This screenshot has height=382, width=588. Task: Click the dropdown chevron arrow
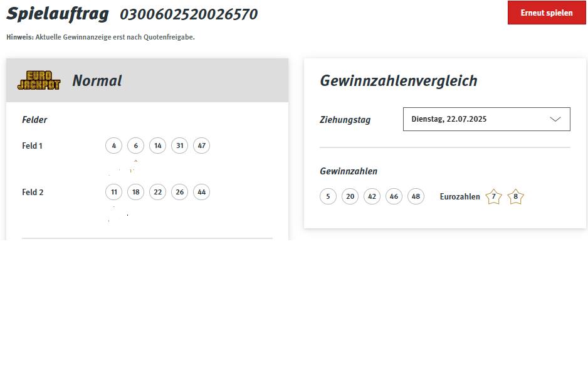[555, 119]
